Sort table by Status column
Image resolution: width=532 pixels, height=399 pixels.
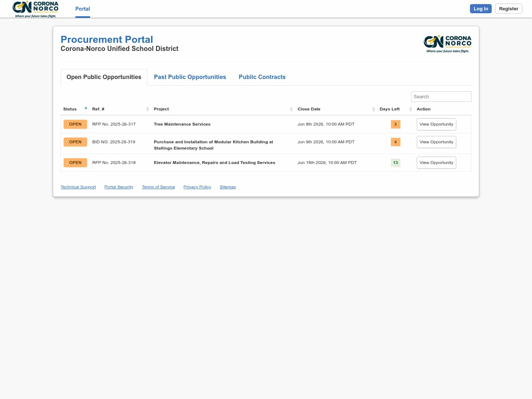tap(75, 109)
